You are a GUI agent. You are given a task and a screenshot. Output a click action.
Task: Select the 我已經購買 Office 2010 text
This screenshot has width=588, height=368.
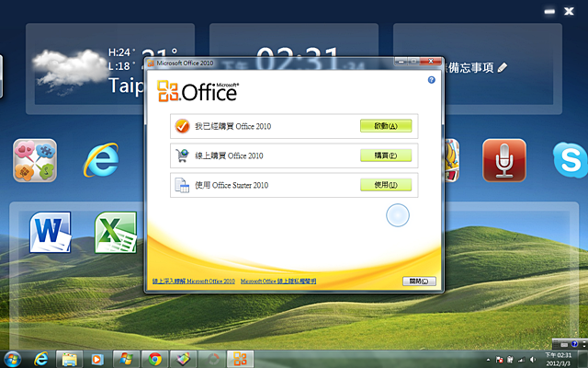tap(232, 126)
